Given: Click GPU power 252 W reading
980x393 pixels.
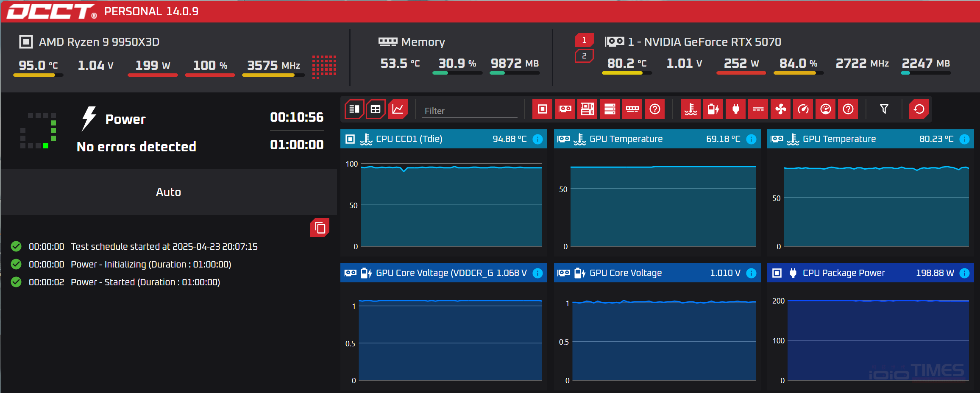Looking at the screenshot, I should click(741, 64).
